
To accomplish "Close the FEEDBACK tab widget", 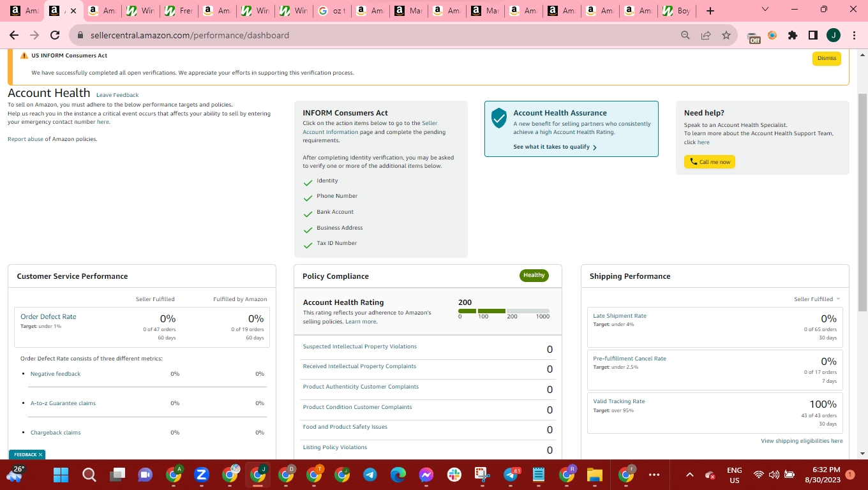I will 40,454.
